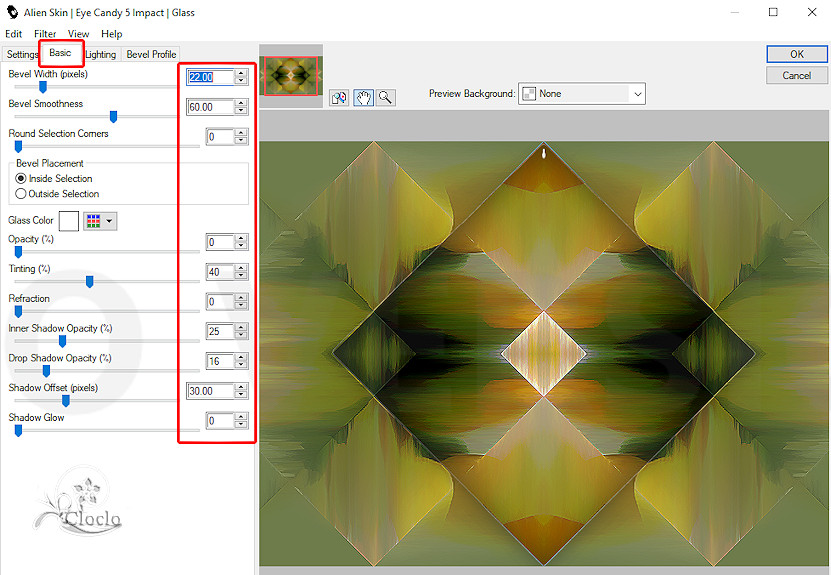The image size is (831, 575).
Task: Open the View menu
Action: coord(78,34)
